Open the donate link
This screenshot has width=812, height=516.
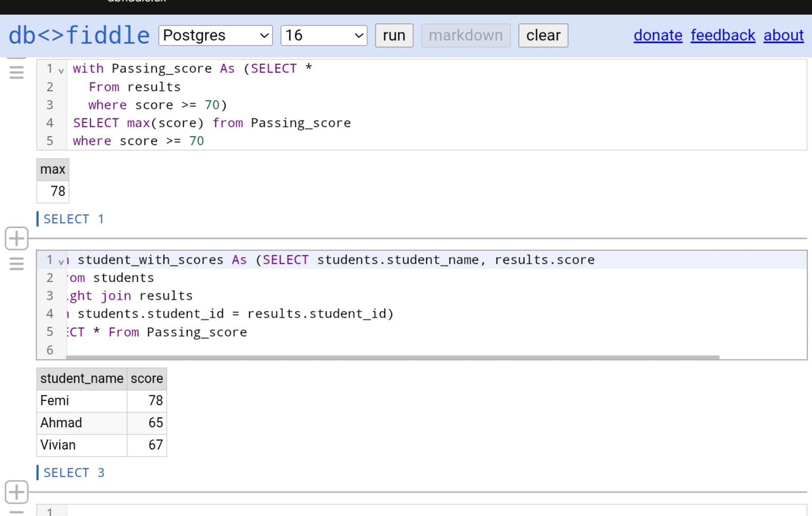(x=658, y=35)
